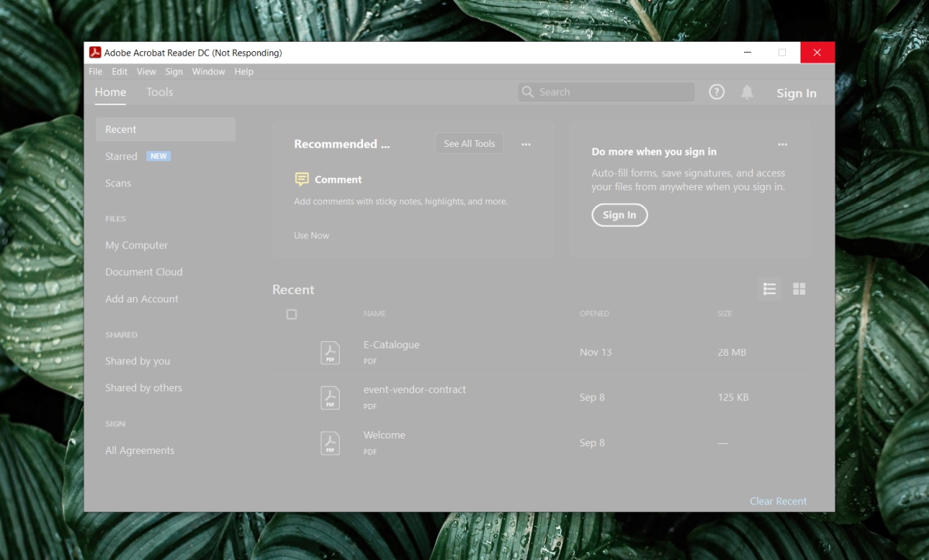Switch to list view icon
The height and width of the screenshot is (560, 929).
(770, 289)
